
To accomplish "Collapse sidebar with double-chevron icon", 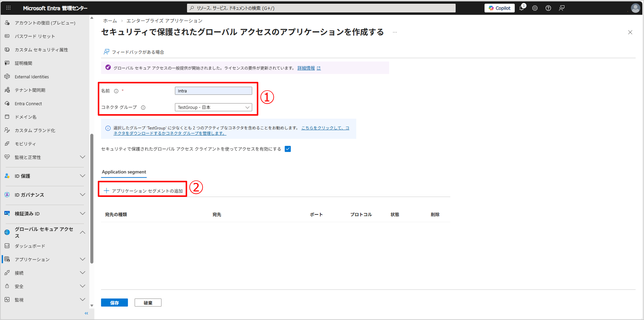I will coord(86,313).
